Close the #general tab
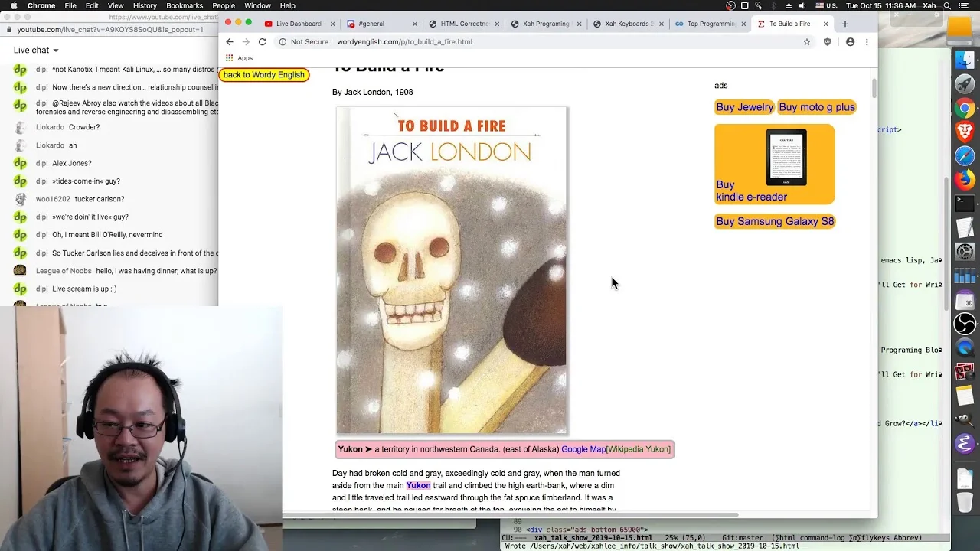Screen dimensions: 980x551 pyautogui.click(x=415, y=24)
